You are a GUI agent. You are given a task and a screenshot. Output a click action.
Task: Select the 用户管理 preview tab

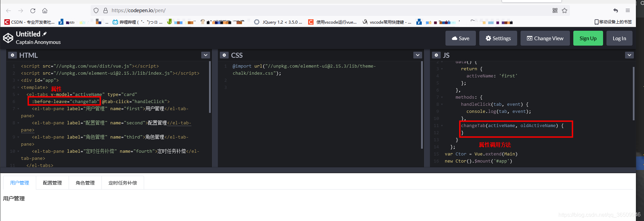pyautogui.click(x=20, y=183)
